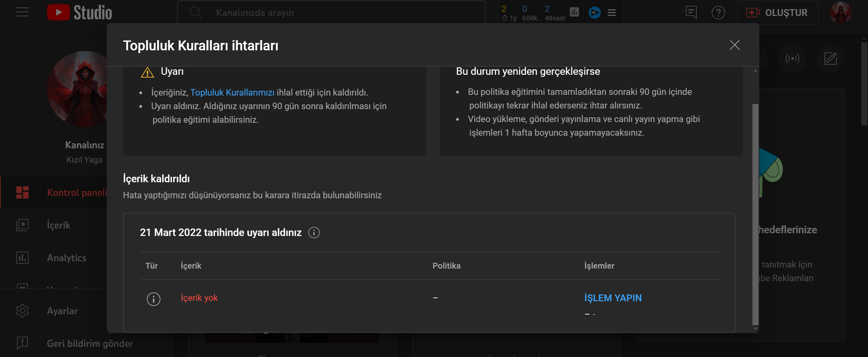Open the extension bar chart icon
The width and height of the screenshot is (868, 357).
[574, 12]
